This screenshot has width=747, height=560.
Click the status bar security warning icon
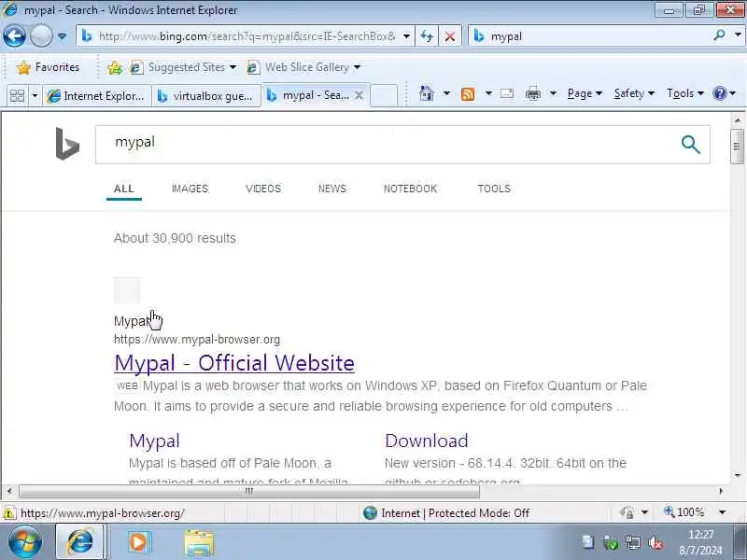[x=9, y=513]
